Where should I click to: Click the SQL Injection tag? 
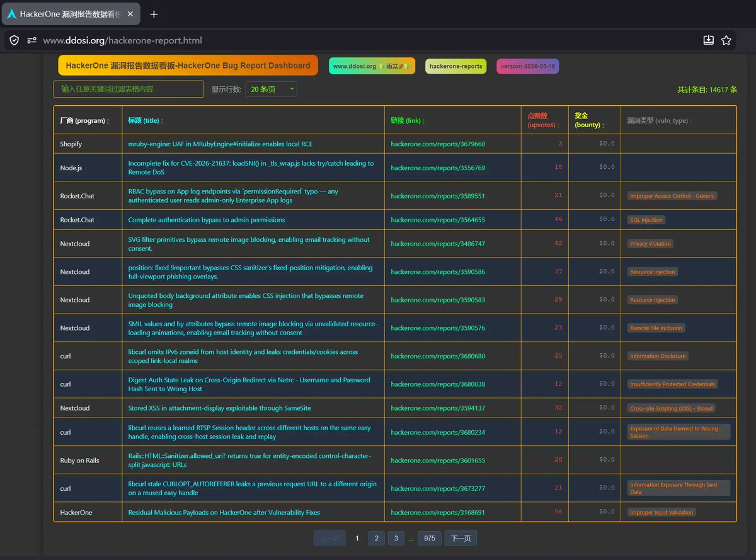click(x=646, y=220)
